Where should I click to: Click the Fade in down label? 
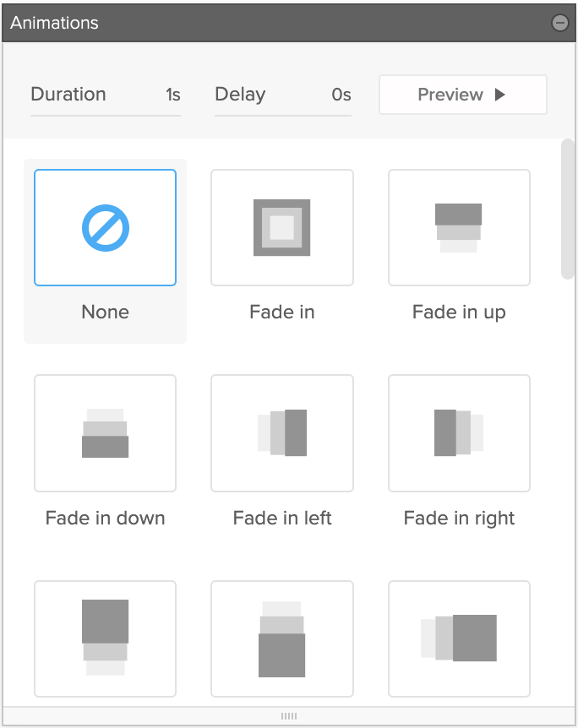tap(105, 518)
